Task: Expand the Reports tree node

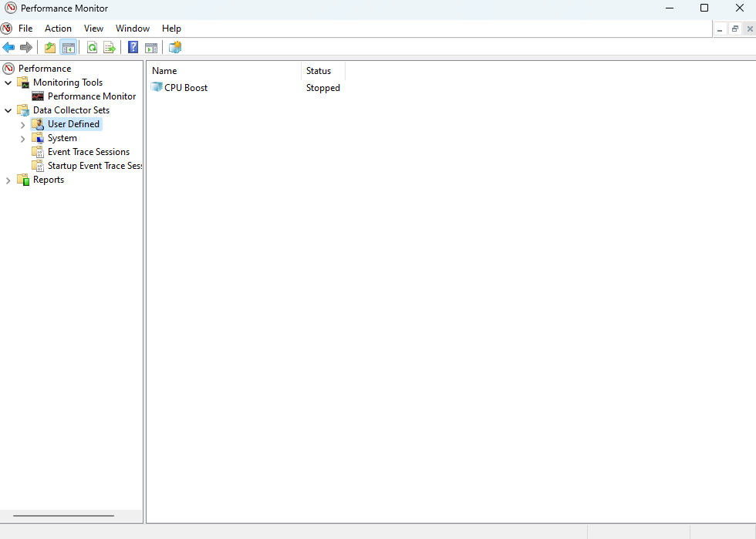Action: tap(8, 180)
